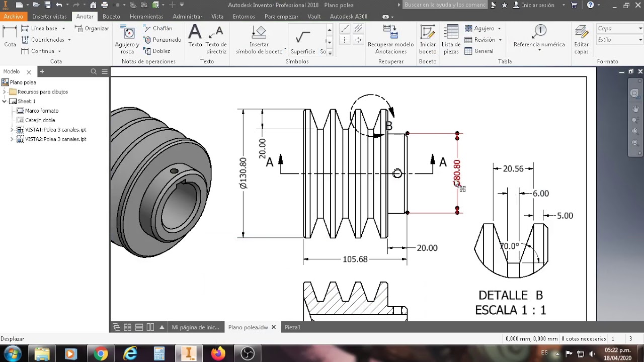The width and height of the screenshot is (644, 362).
Task: Open Google Chrome from the taskbar
Action: pos(101,354)
